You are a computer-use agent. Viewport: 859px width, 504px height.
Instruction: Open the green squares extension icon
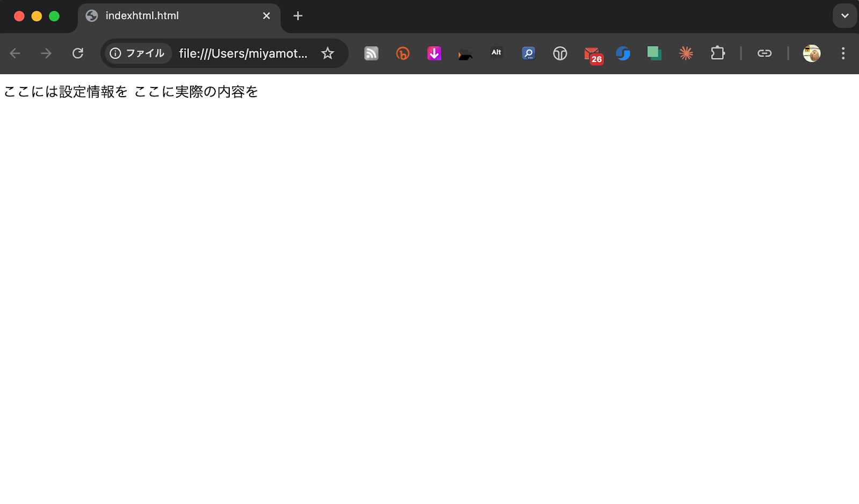point(654,53)
